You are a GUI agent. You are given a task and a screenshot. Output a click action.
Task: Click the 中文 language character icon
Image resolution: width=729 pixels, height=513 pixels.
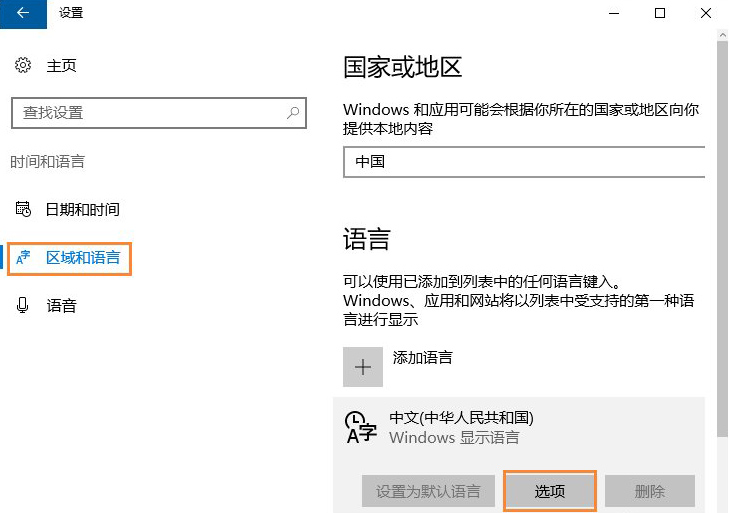361,427
